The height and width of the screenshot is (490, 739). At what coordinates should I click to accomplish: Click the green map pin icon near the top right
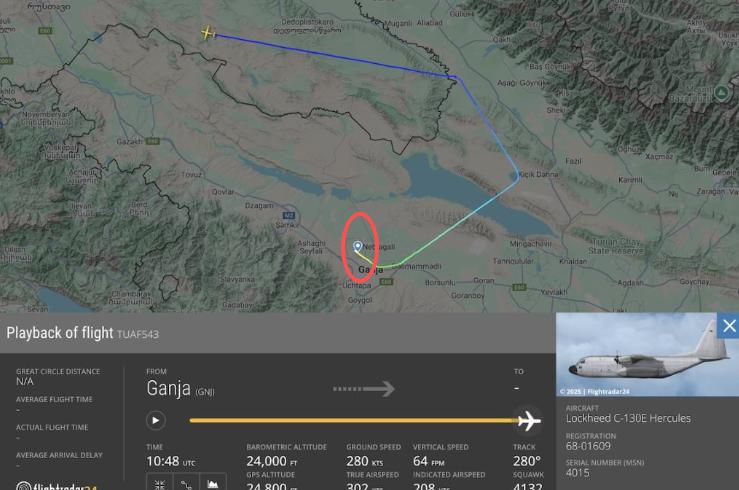coord(722,93)
